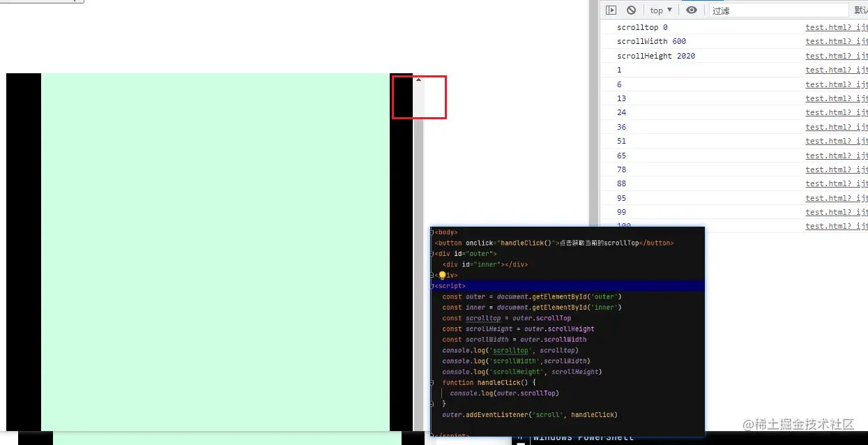Click the logged value 13 in console

pyautogui.click(x=621, y=98)
